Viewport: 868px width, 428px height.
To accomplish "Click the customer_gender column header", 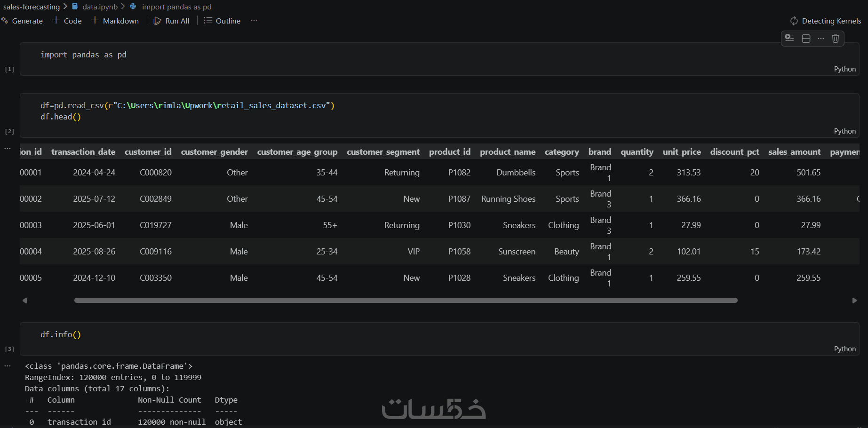I will pyautogui.click(x=215, y=152).
